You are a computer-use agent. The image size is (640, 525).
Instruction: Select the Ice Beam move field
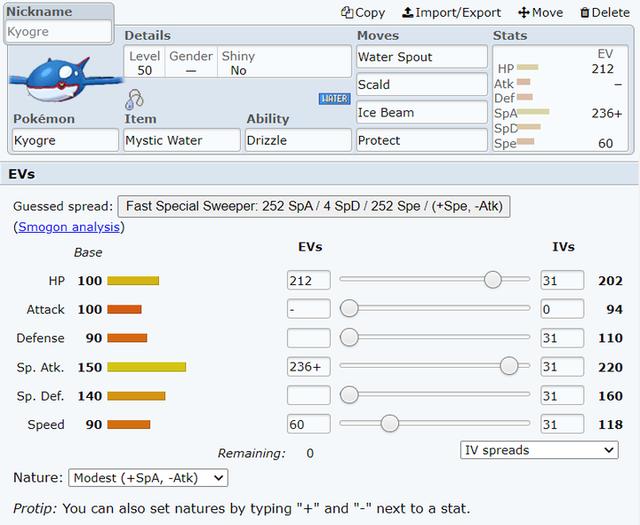(x=422, y=112)
